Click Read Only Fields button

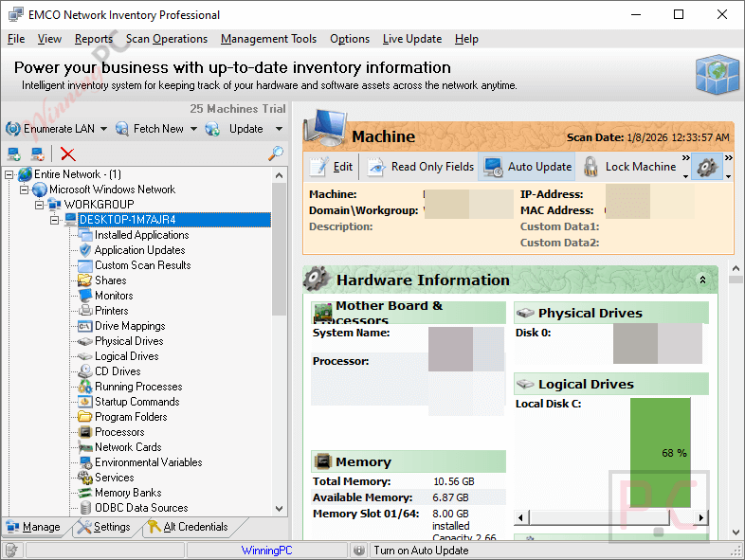tap(421, 167)
